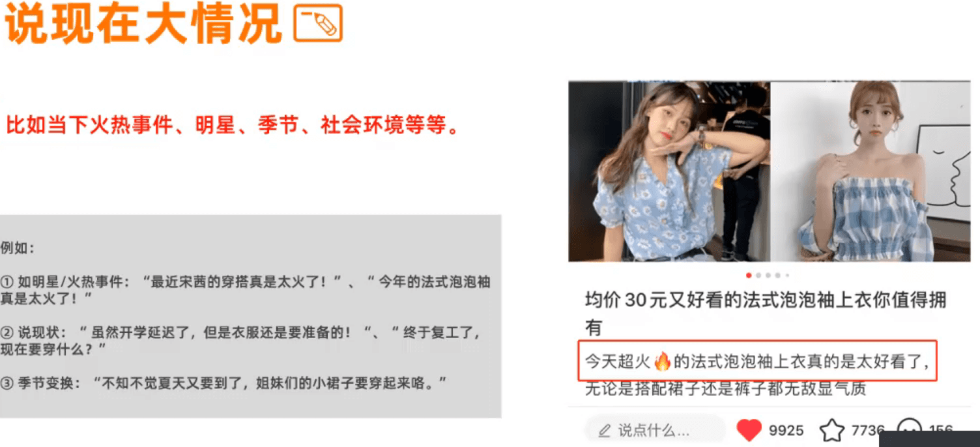Favorite the post using the star icon

pyautogui.click(x=831, y=430)
